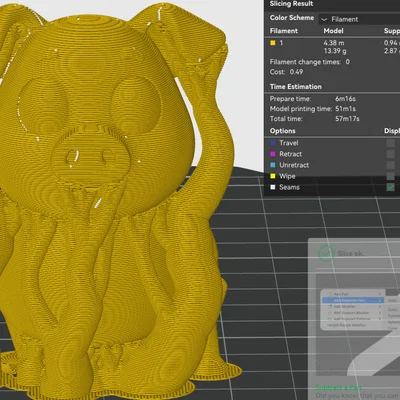Toggle the Retract display checkbox

390,154
